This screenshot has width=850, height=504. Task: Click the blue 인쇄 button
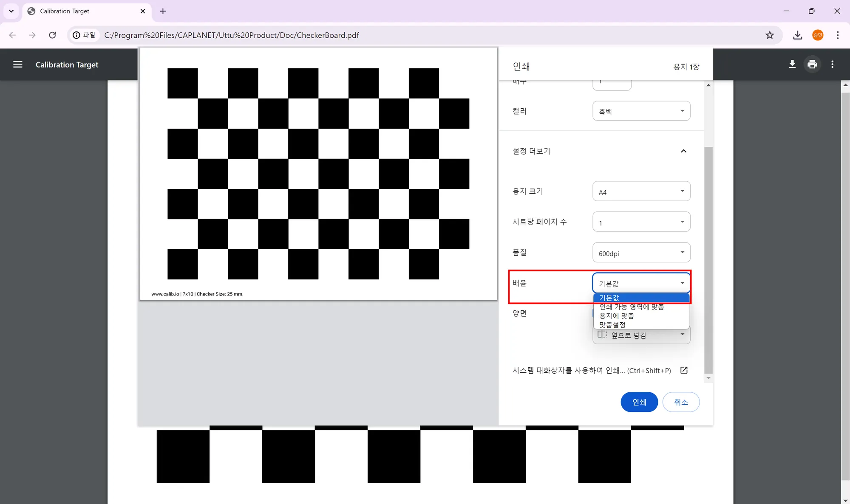point(639,402)
